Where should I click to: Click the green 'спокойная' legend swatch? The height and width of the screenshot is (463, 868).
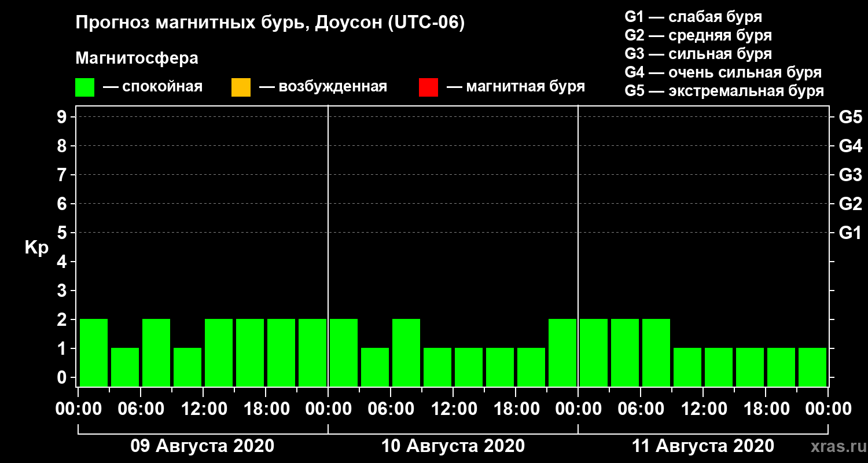(84, 87)
